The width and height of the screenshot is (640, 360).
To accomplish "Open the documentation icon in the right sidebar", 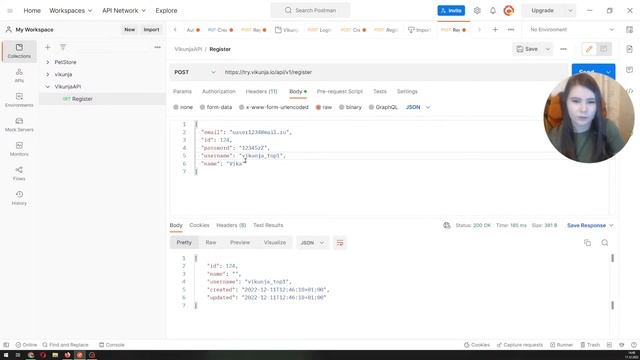I will [x=629, y=49].
